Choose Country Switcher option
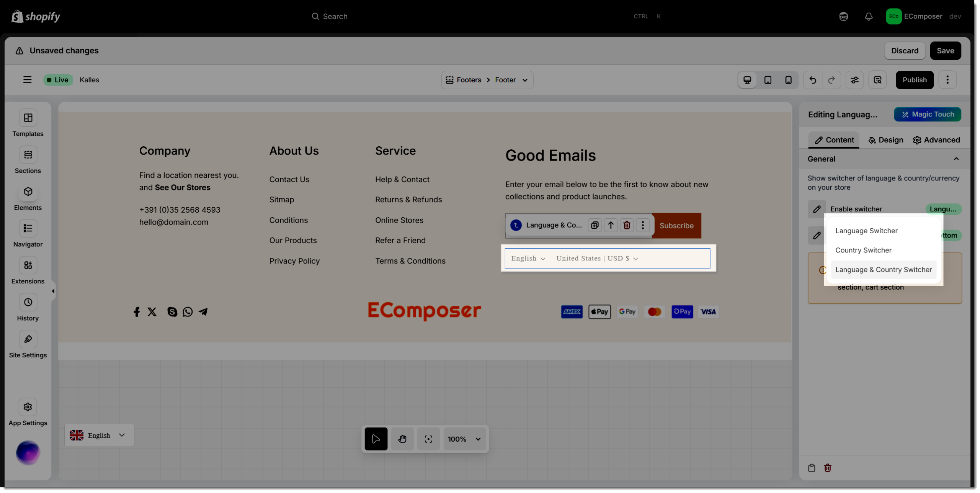The image size is (980, 493). pos(863,250)
